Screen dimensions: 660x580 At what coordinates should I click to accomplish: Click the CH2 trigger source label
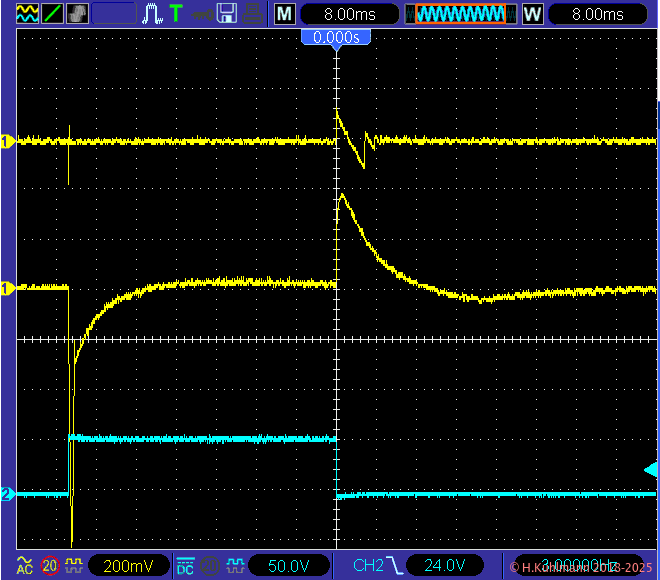coord(367,566)
